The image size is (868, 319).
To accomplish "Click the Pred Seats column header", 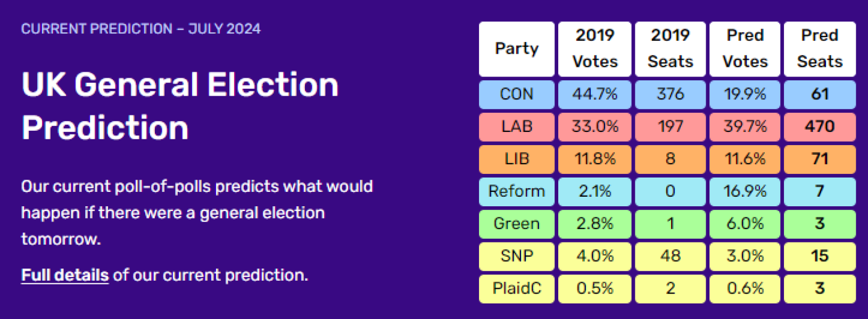I will pos(820,49).
